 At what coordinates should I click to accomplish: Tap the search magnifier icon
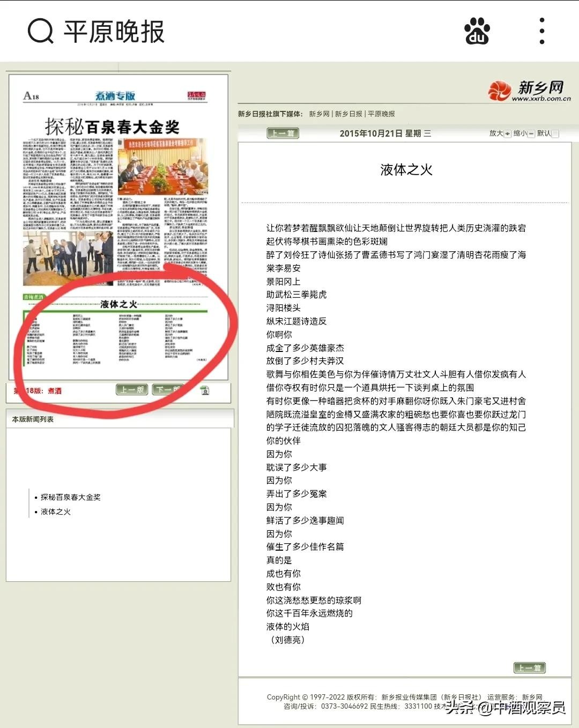coord(40,31)
